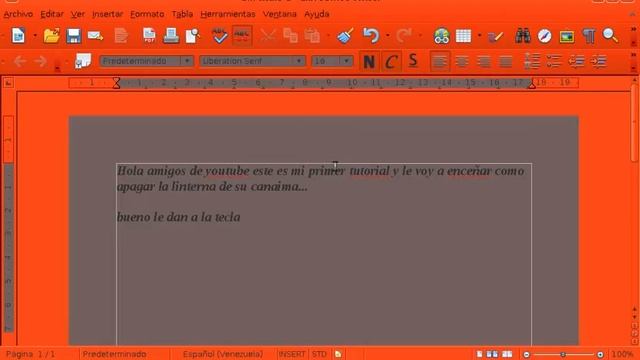Open a file using the folder icon
Image resolution: width=640 pixels, height=360 pixels.
(51, 36)
